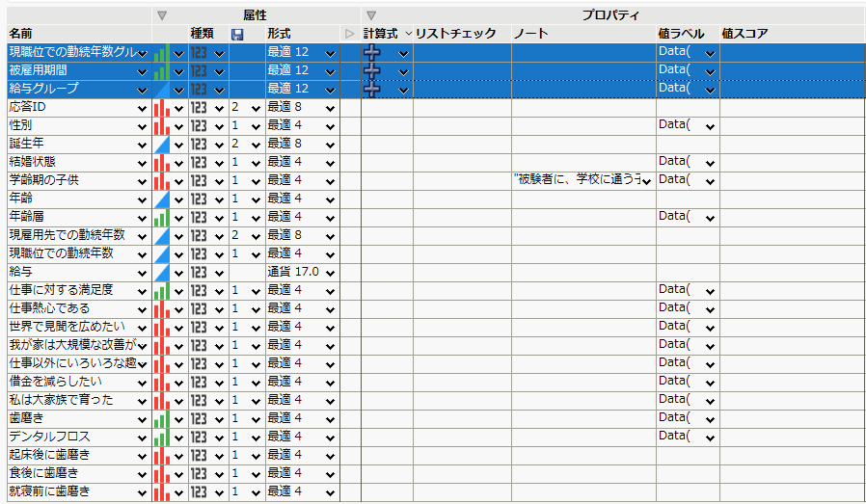Open the value label dropdown for 歯磨き

click(710, 419)
